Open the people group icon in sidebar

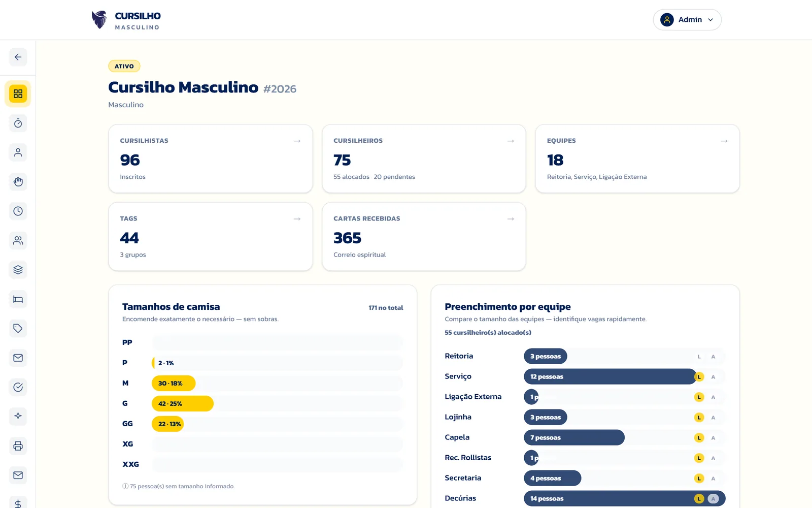point(18,240)
